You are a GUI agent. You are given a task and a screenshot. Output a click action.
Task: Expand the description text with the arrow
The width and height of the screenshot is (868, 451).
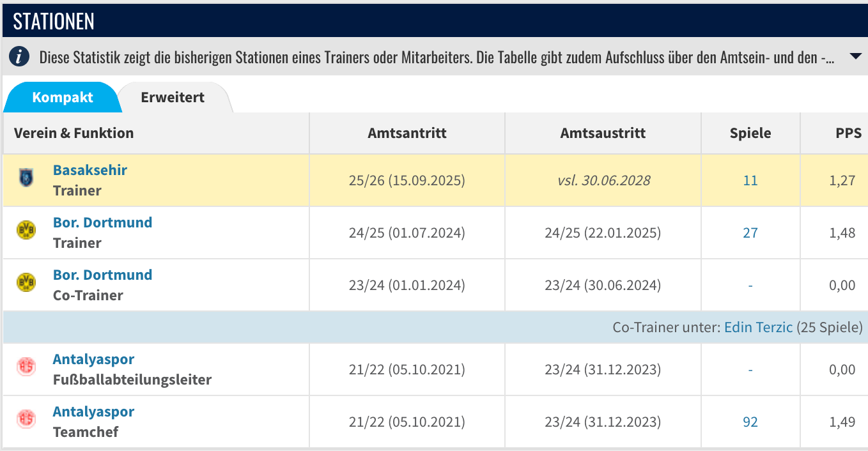pyautogui.click(x=856, y=56)
